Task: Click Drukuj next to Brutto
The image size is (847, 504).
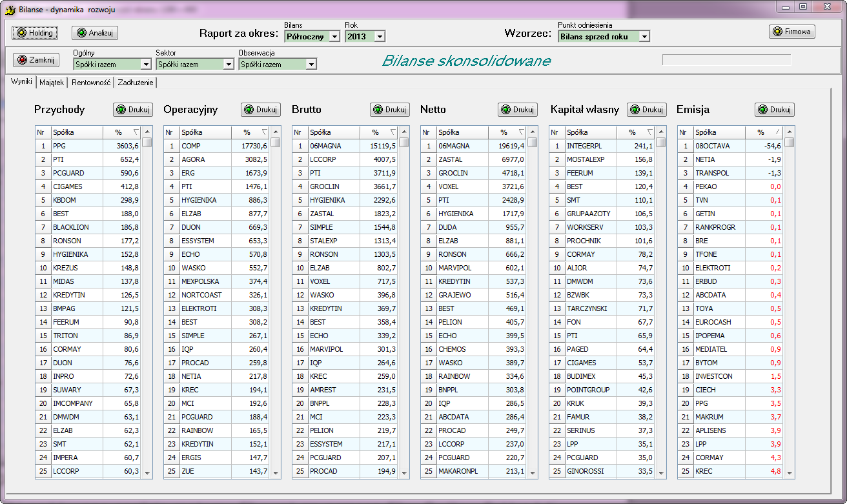Action: click(390, 110)
